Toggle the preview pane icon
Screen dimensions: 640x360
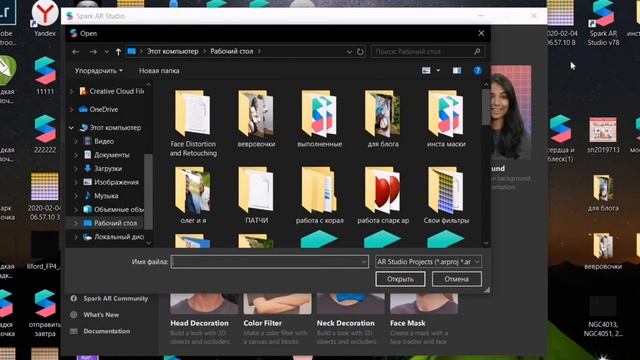click(457, 71)
